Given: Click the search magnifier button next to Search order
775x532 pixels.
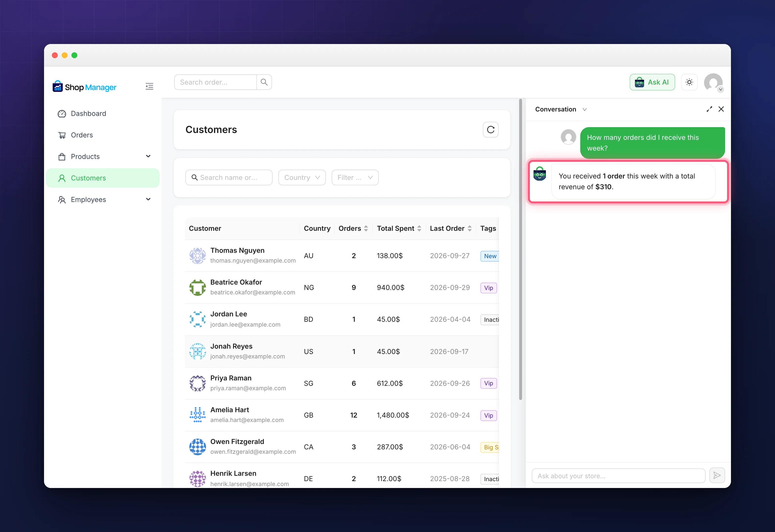Looking at the screenshot, I should coord(264,82).
